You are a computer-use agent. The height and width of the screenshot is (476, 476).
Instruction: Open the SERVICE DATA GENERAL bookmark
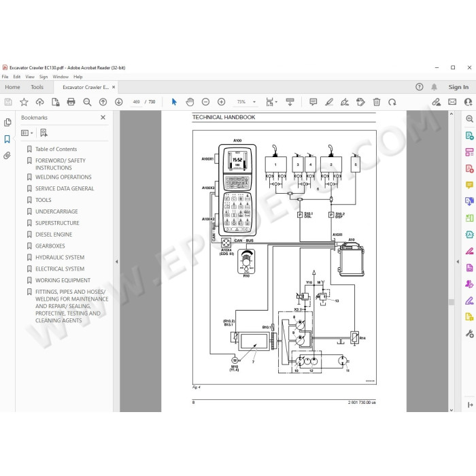(65, 188)
